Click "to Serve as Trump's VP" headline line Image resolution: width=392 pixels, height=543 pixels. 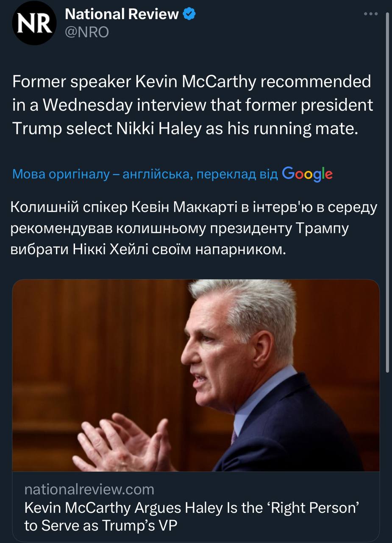100,526
